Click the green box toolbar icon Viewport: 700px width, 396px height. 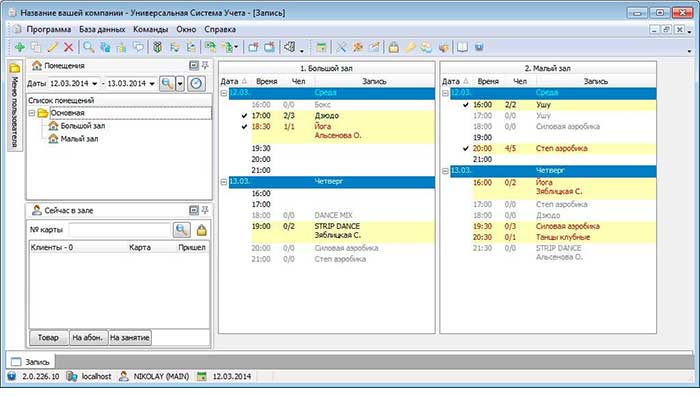(157, 47)
